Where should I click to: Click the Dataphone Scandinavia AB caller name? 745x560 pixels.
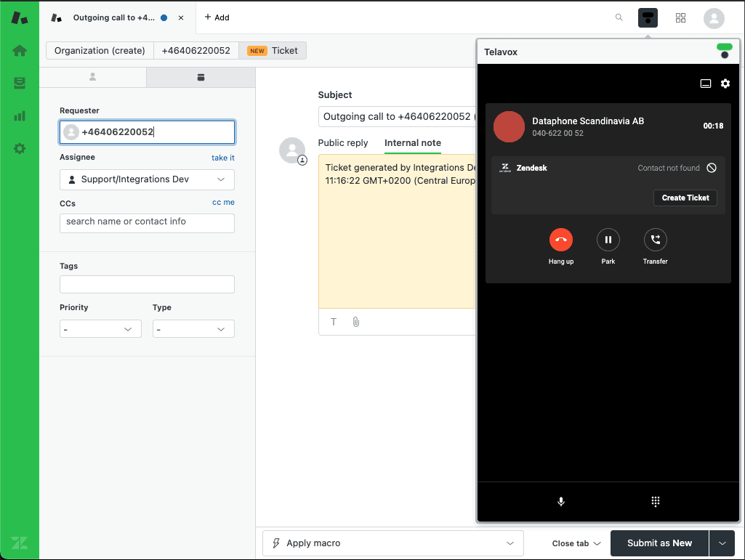(x=588, y=121)
